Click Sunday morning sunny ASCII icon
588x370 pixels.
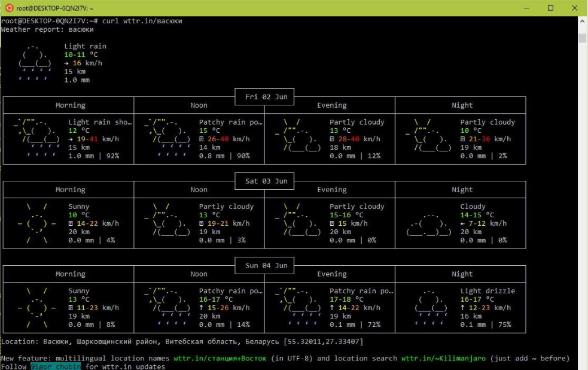[x=36, y=308]
